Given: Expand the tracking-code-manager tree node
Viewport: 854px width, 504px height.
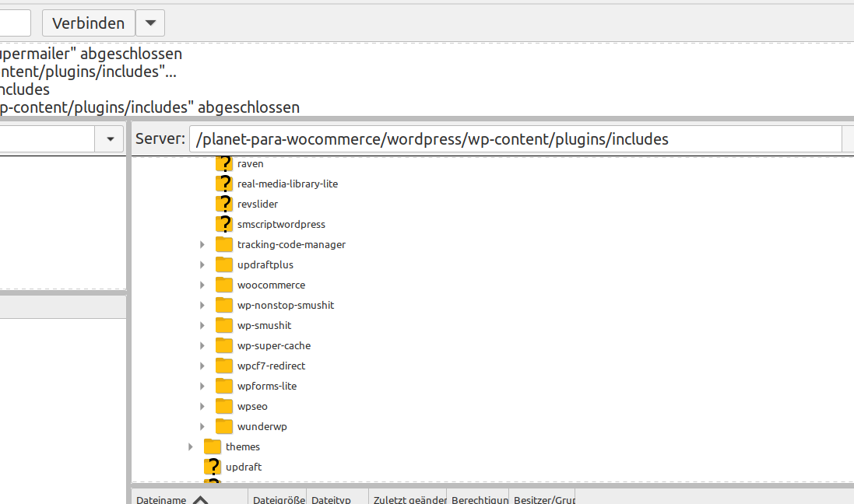Looking at the screenshot, I should point(202,244).
